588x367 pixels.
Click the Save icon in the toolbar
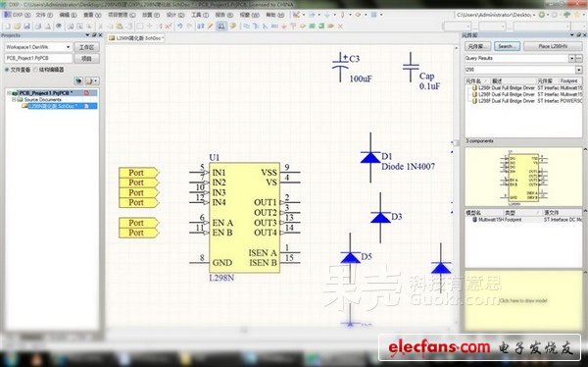pos(27,26)
